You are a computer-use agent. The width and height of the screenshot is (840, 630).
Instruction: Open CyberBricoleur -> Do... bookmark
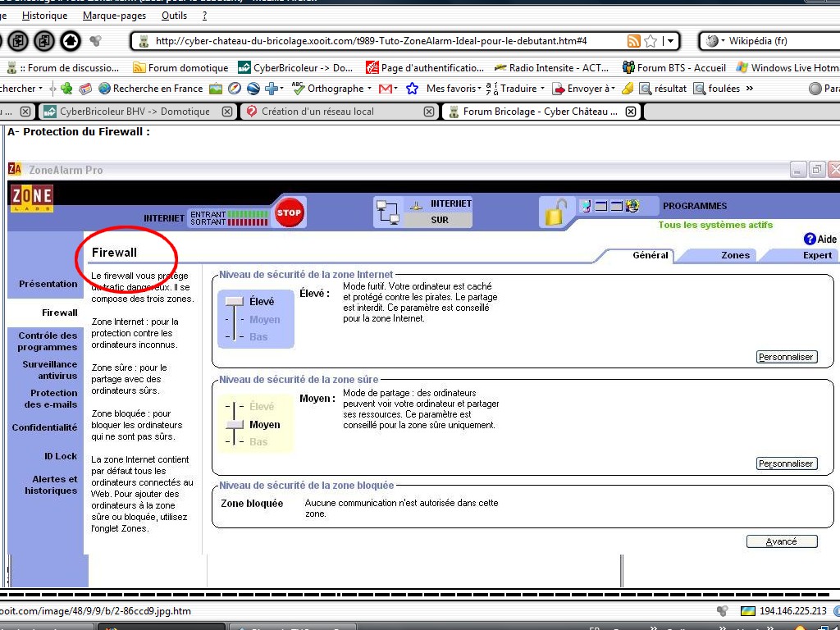click(x=295, y=67)
